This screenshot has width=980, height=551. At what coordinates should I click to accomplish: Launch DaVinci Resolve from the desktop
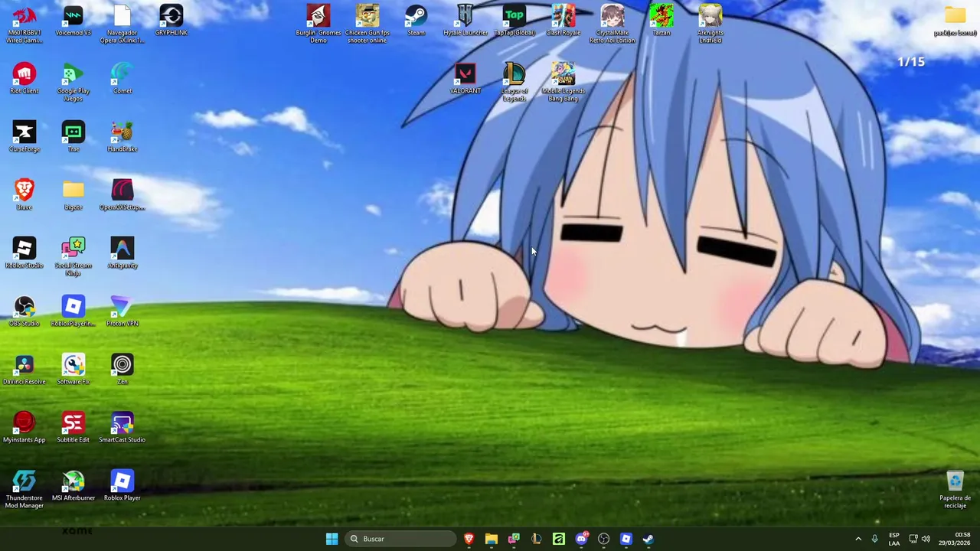click(x=24, y=370)
